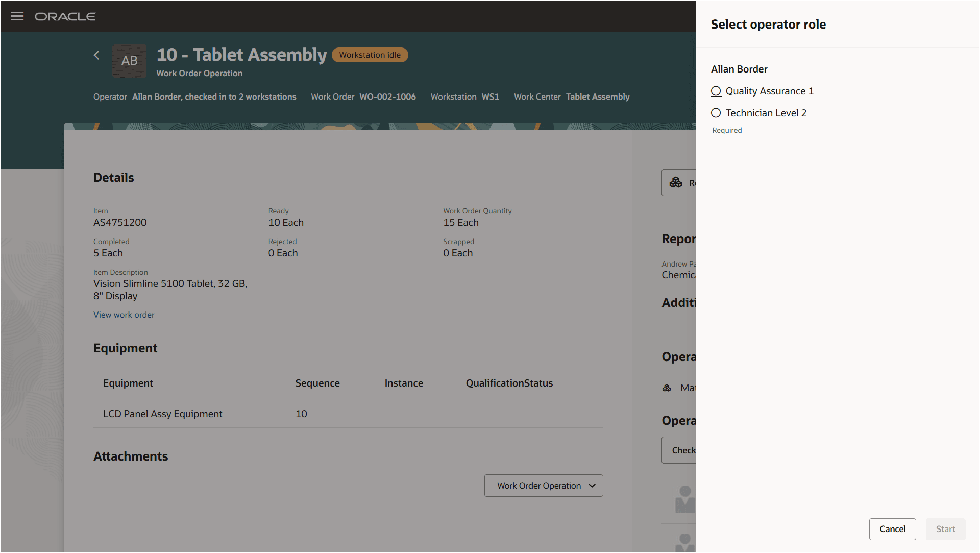
Task: Click the item number AS4751200
Action: (x=120, y=223)
